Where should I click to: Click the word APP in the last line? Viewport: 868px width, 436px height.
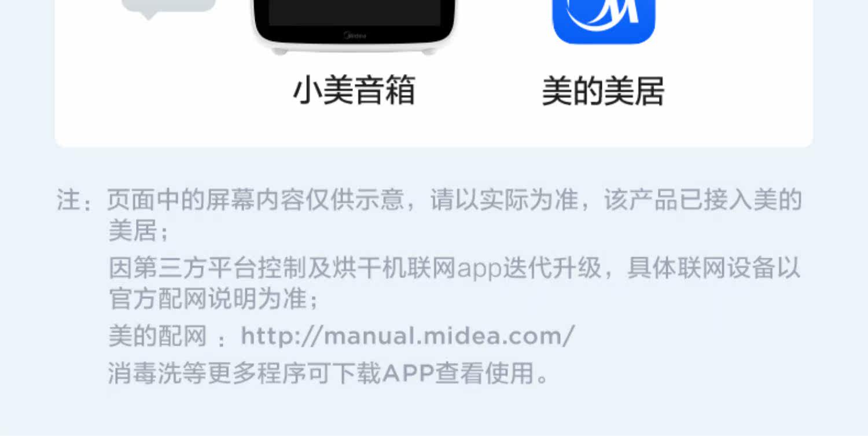click(x=409, y=373)
